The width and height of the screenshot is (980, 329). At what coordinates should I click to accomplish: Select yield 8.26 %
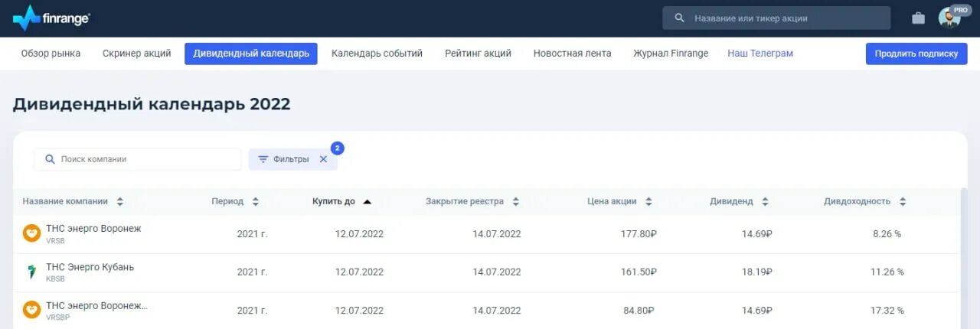coord(887,234)
